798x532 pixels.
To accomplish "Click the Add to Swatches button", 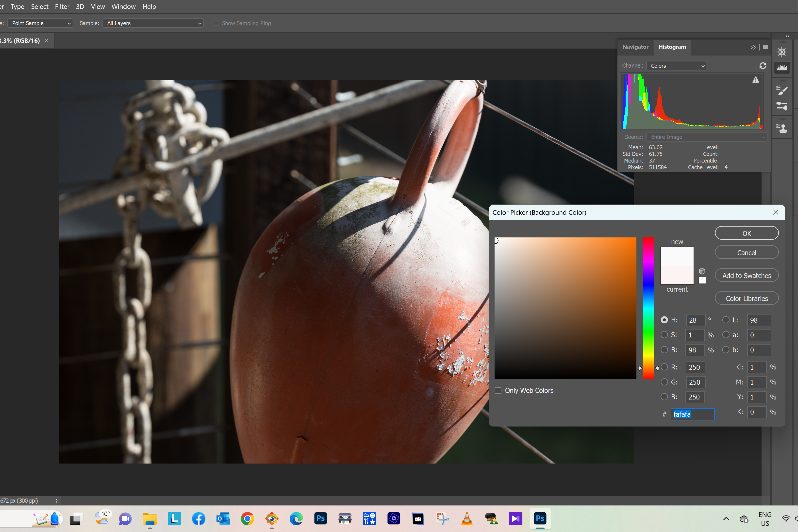I will tap(747, 276).
